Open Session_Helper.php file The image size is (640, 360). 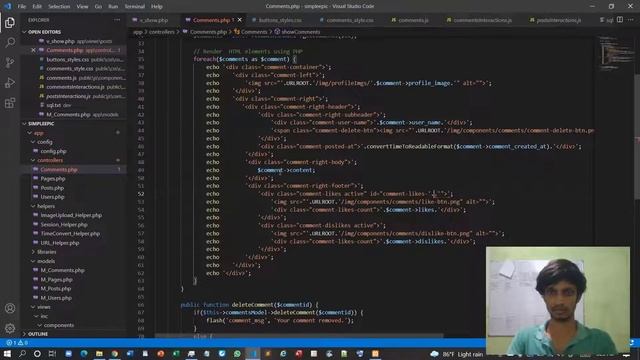click(64, 224)
